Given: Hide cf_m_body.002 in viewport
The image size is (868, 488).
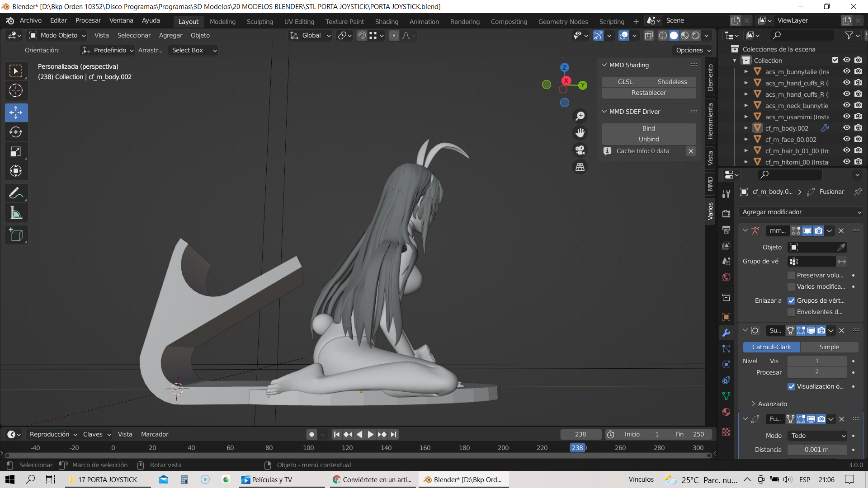Looking at the screenshot, I should point(847,128).
